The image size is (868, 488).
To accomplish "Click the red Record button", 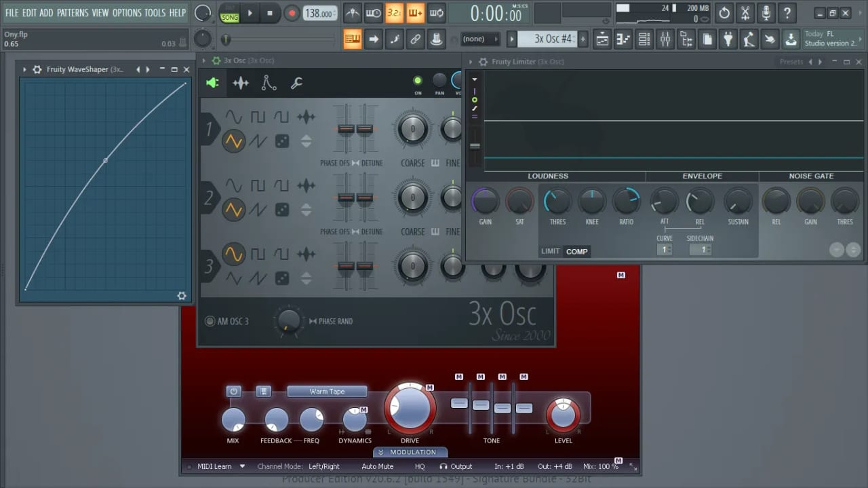I will tap(292, 13).
